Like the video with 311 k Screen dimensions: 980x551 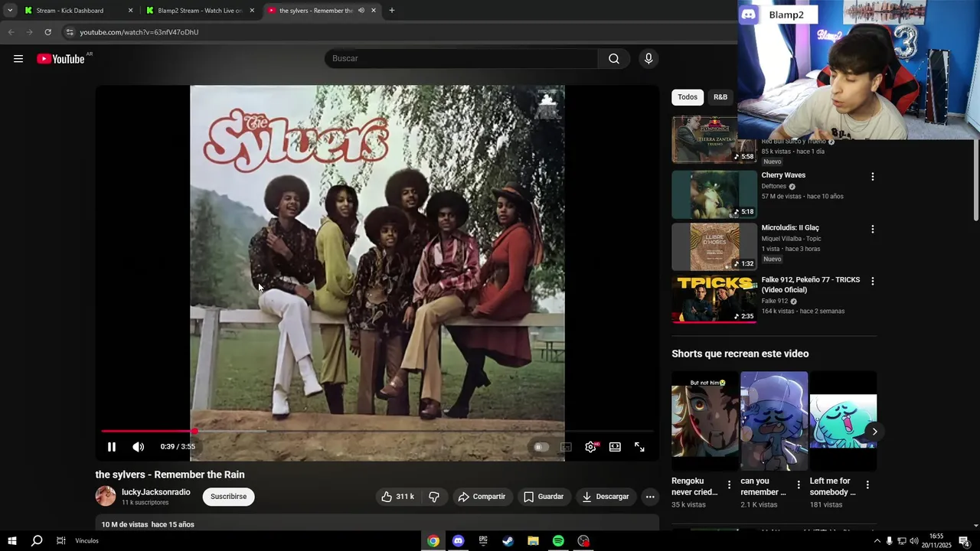tap(397, 497)
